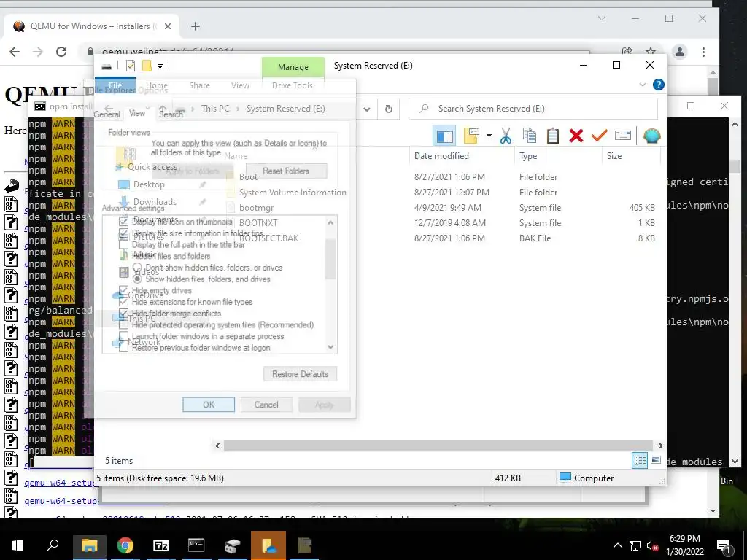
Task: Open the Customize Quick Access Toolbar dropdown
Action: [160, 66]
